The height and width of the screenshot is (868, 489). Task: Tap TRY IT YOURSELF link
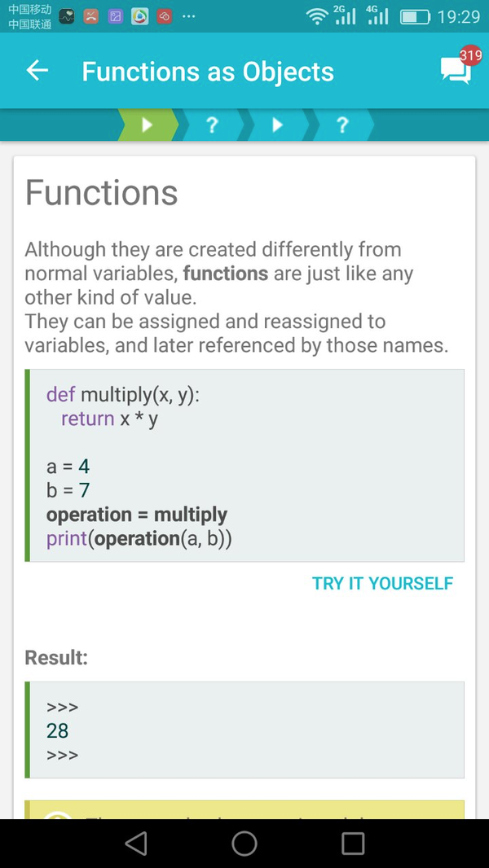(x=382, y=584)
